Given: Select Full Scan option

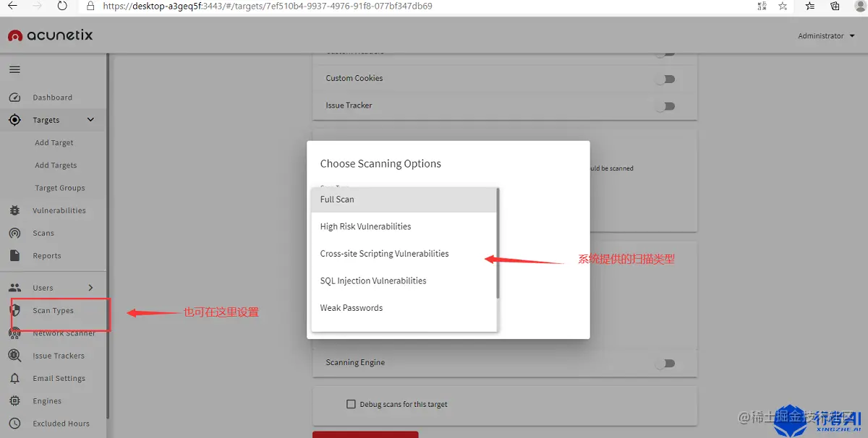Looking at the screenshot, I should pos(404,199).
